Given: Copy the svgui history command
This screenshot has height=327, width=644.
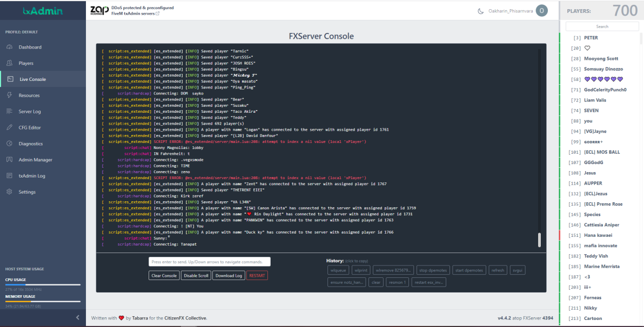Looking at the screenshot, I should click(518, 270).
